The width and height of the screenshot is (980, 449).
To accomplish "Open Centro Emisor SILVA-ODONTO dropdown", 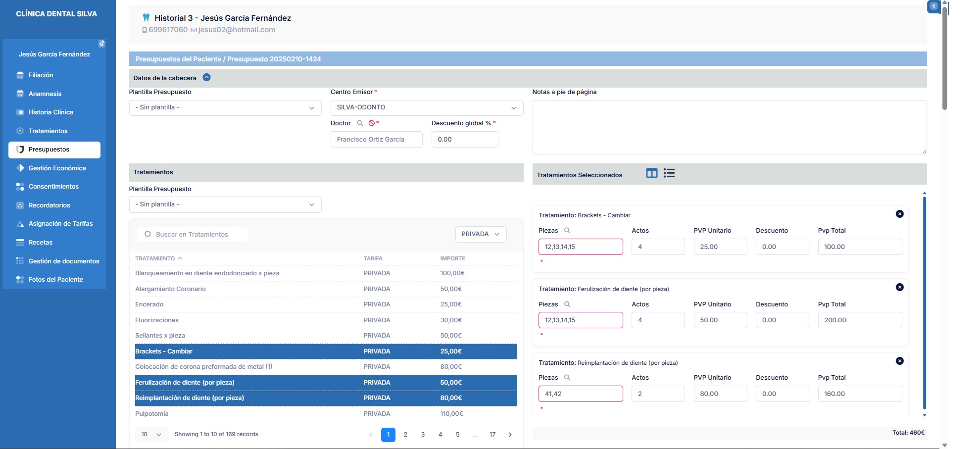I will [427, 107].
